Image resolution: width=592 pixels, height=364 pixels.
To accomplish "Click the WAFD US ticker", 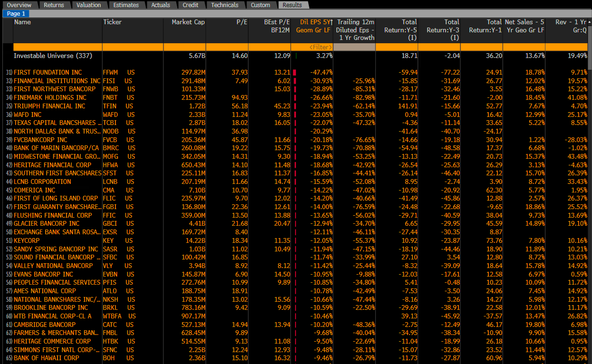I will 119,114.
